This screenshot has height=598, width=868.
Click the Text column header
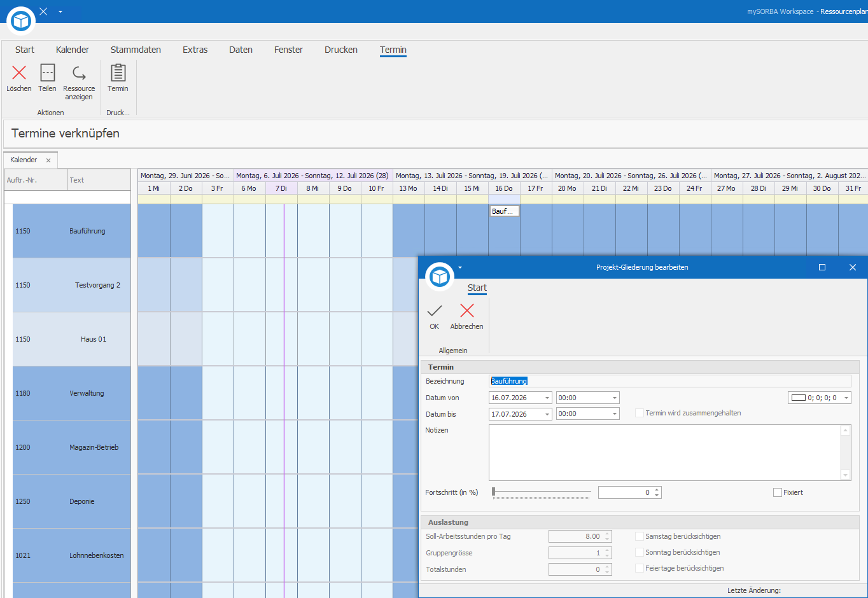click(99, 180)
